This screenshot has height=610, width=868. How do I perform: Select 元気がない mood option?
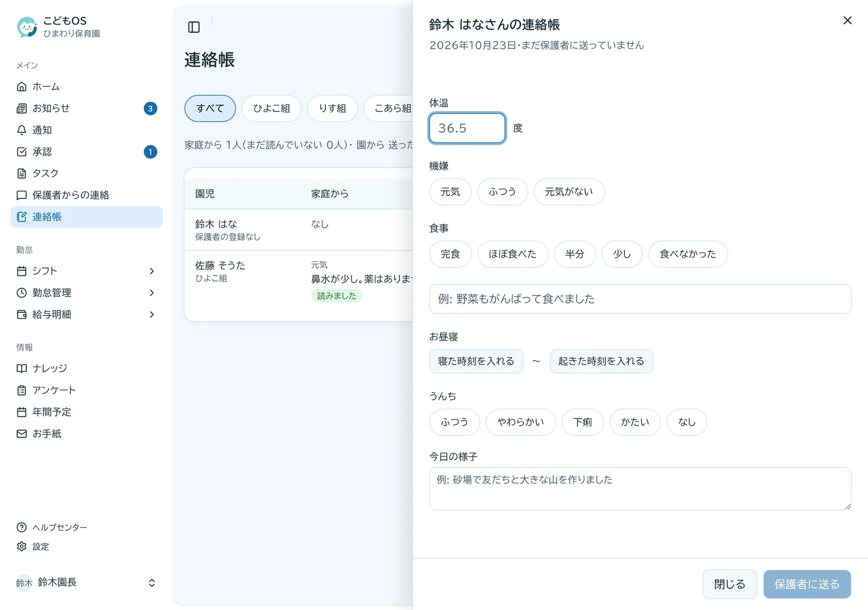pos(569,192)
